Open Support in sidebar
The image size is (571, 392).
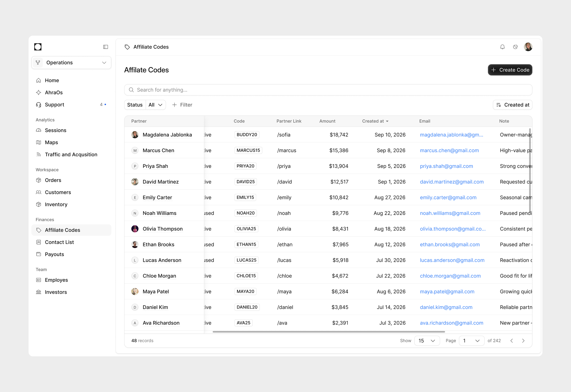point(71,104)
